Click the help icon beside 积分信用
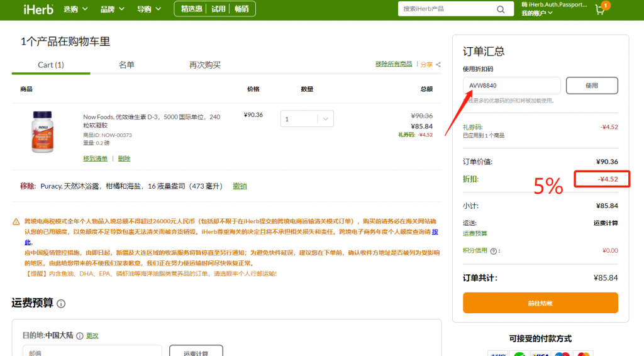Screen dimensions: 644x356 click(493, 251)
